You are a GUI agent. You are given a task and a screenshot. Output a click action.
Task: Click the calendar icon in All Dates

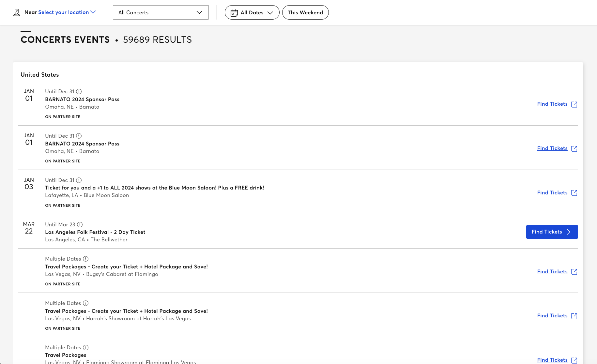pyautogui.click(x=234, y=13)
